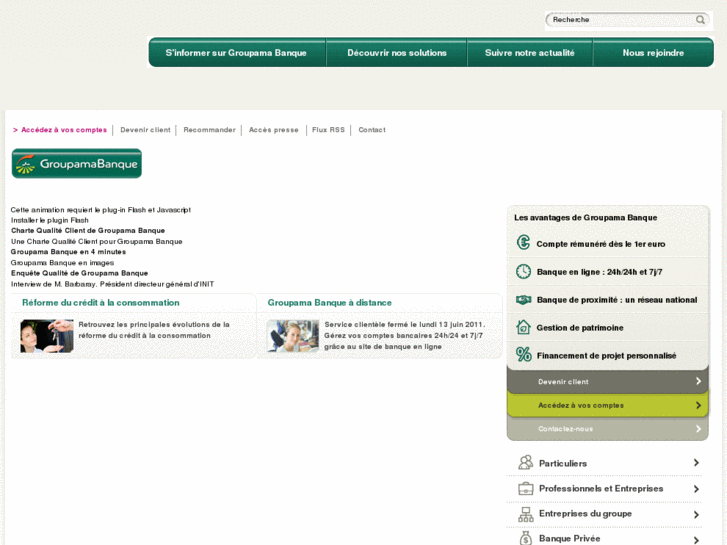Click the search magnifier icon
Image resolution: width=727 pixels, height=545 pixels.
coord(700,19)
